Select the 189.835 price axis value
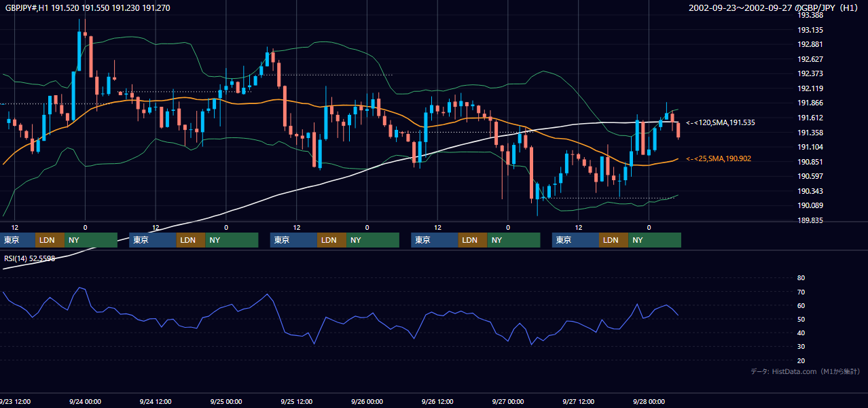Screen dimensions: 868x408 [810, 220]
